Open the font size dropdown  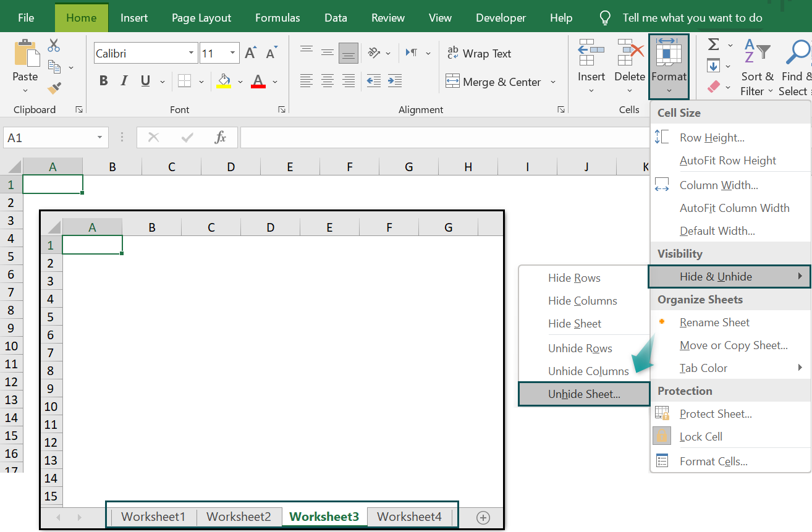(233, 53)
